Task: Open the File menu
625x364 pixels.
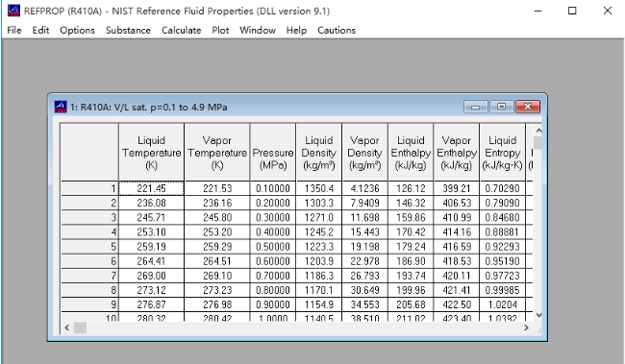Action: [x=14, y=31]
